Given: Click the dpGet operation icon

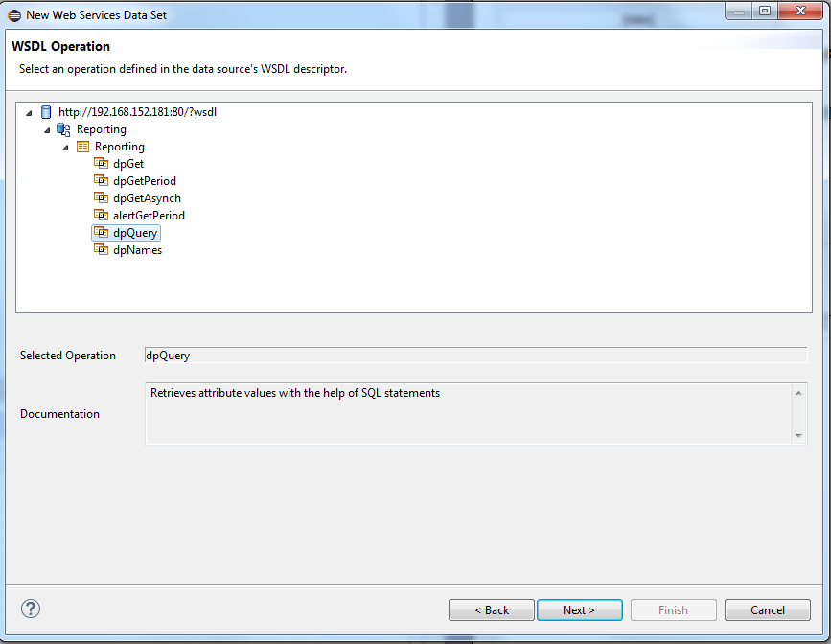Looking at the screenshot, I should pyautogui.click(x=101, y=164).
